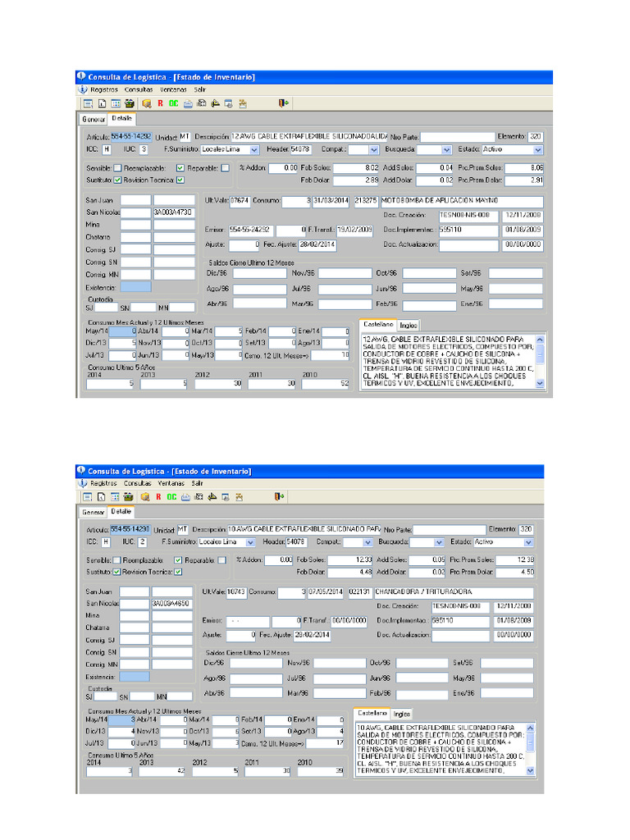Click exit door icon in top window toolbar
630x840 pixels.
pos(283,103)
